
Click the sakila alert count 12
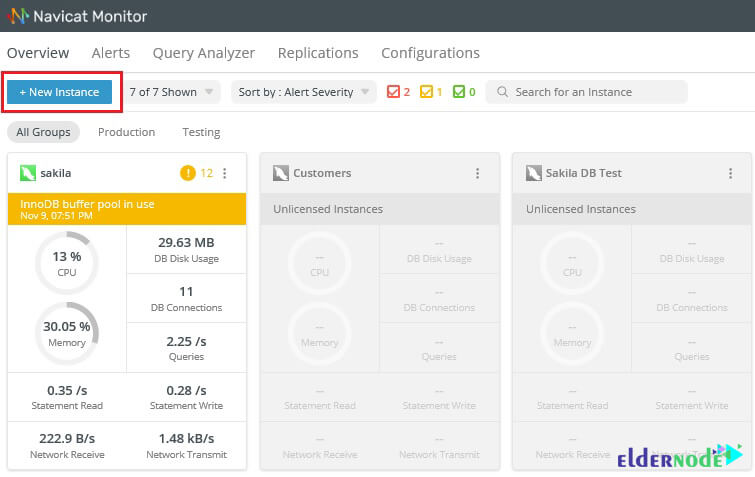(207, 173)
